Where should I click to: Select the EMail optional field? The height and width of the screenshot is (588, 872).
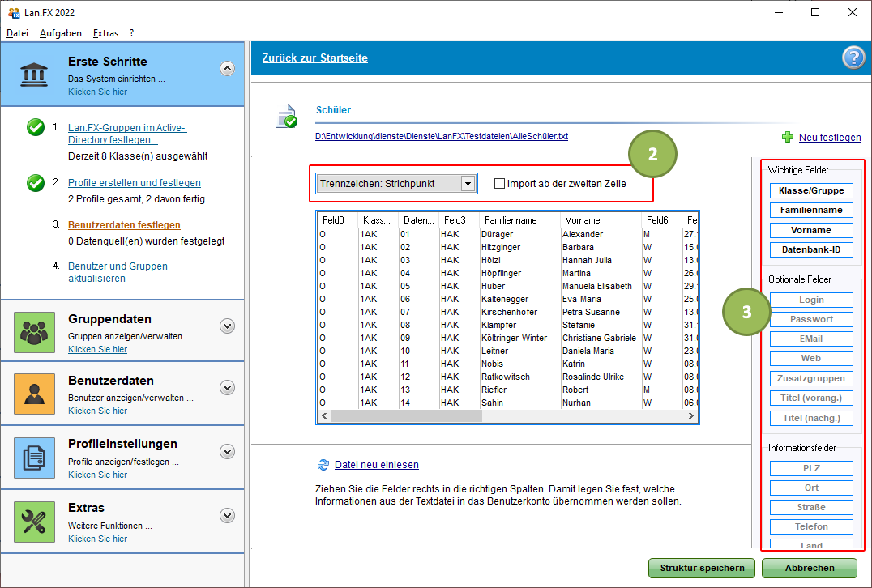pos(811,339)
